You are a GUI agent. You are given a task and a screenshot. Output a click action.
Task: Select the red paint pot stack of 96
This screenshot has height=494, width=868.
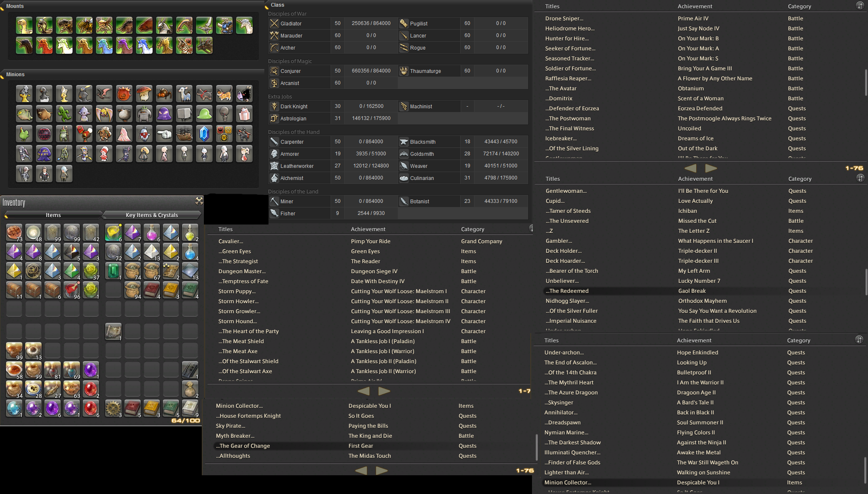72,290
